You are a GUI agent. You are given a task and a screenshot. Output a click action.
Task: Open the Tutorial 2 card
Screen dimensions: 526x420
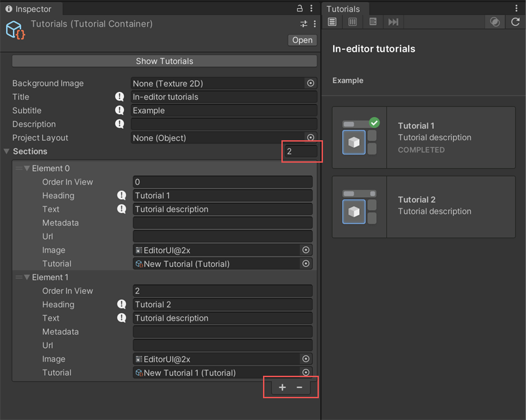tap(423, 207)
